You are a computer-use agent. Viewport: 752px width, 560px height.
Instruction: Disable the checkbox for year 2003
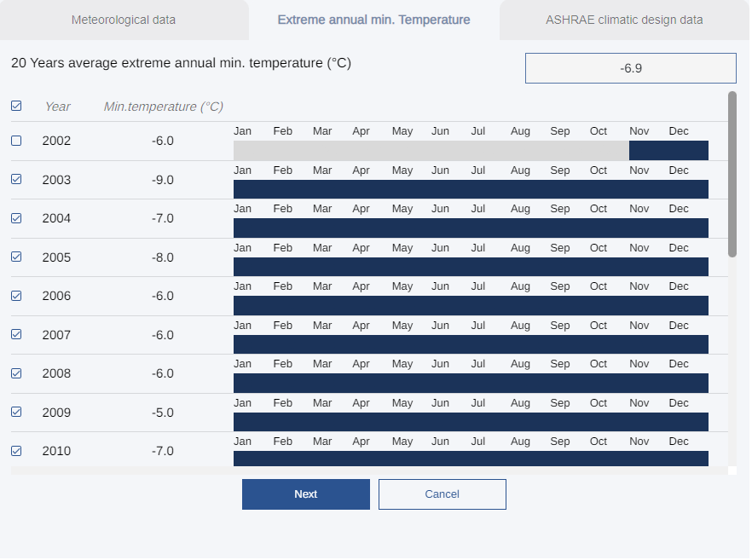point(16,180)
